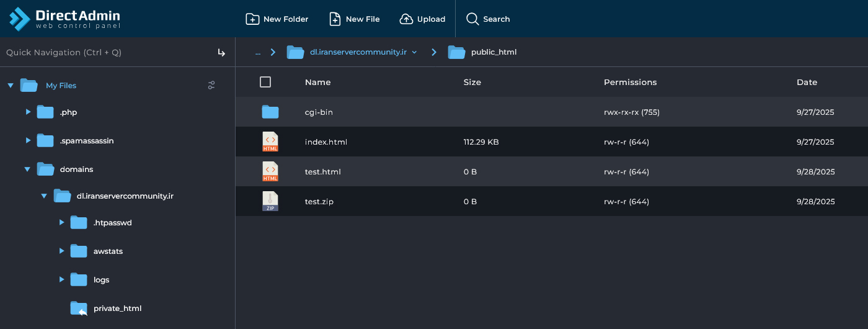Click the test.zip archive file icon
The image size is (868, 329).
270,201
